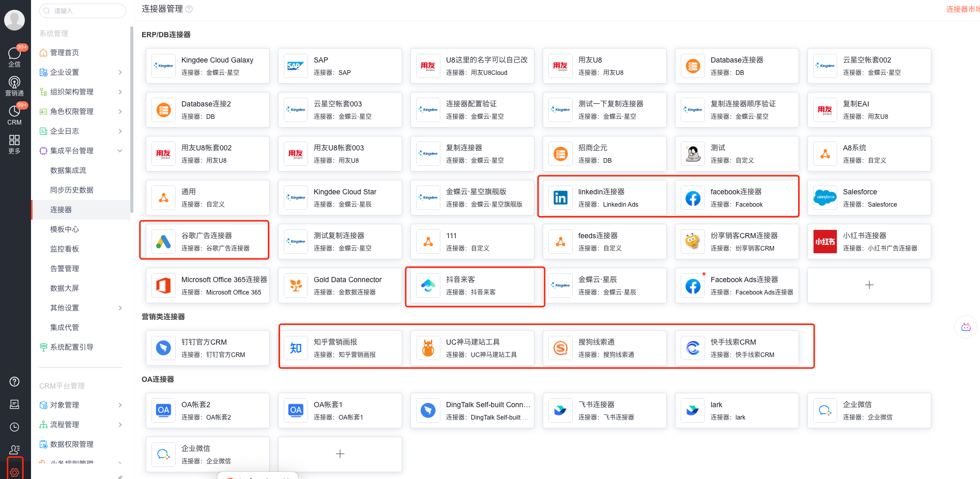This screenshot has width=980, height=479.
Task: Expand the 对象管理 menu
Action: coord(120,405)
